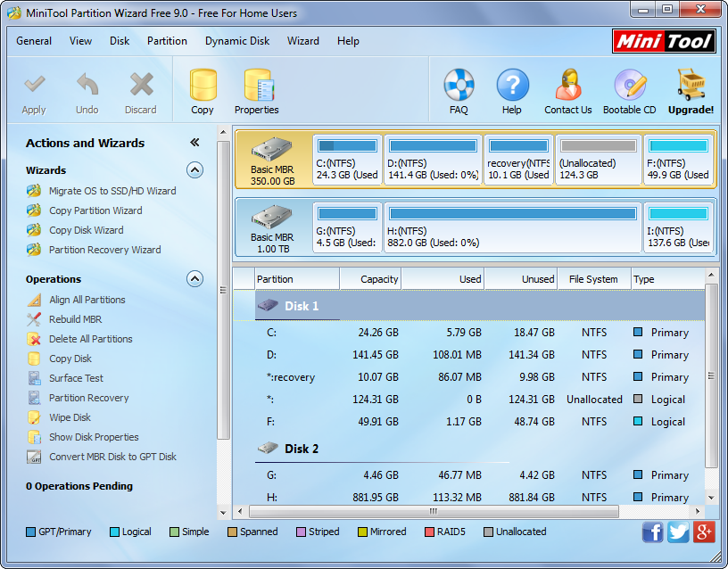This screenshot has height=569, width=728.
Task: Select the Unallocated 124.3 GB block
Action: [x=599, y=160]
